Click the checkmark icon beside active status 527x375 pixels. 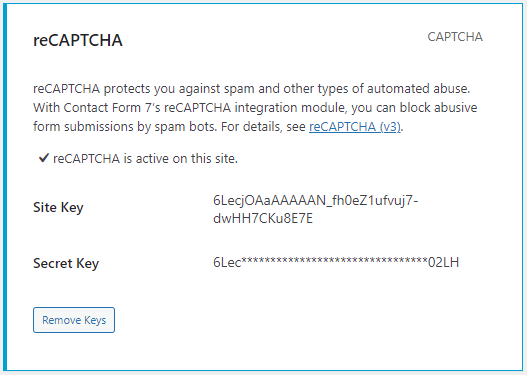(x=44, y=158)
